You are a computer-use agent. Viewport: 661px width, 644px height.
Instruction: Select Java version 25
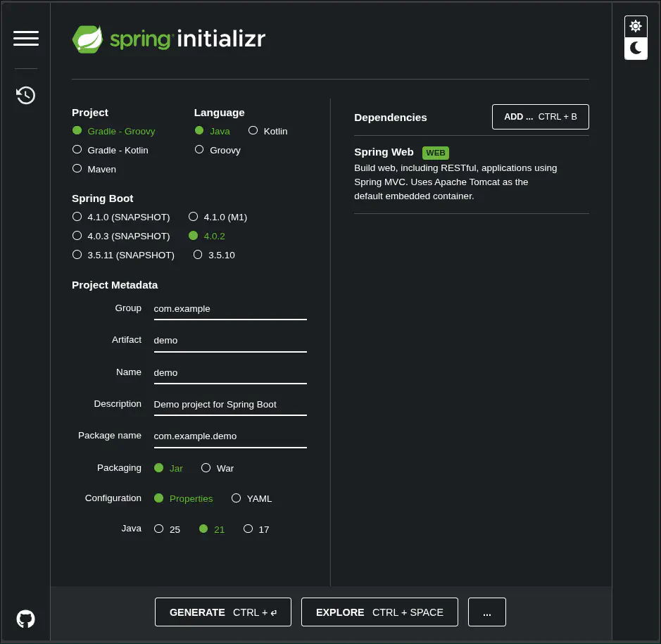click(x=168, y=529)
